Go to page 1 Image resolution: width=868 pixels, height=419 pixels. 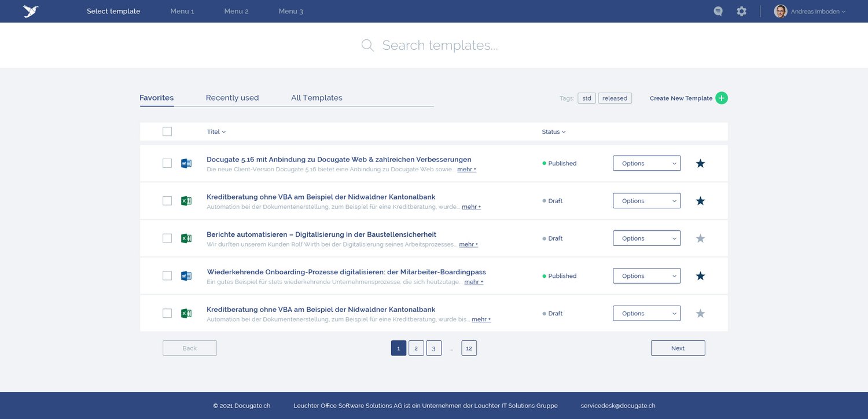point(398,348)
